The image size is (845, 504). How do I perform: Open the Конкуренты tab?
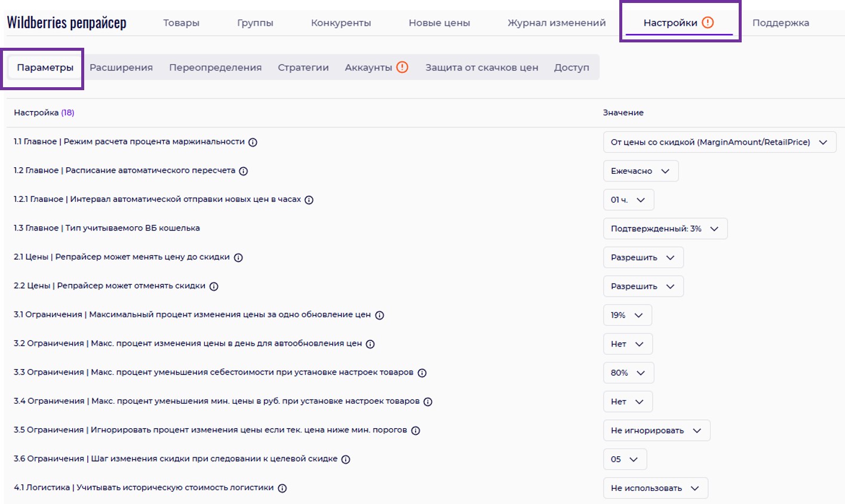coord(341,23)
